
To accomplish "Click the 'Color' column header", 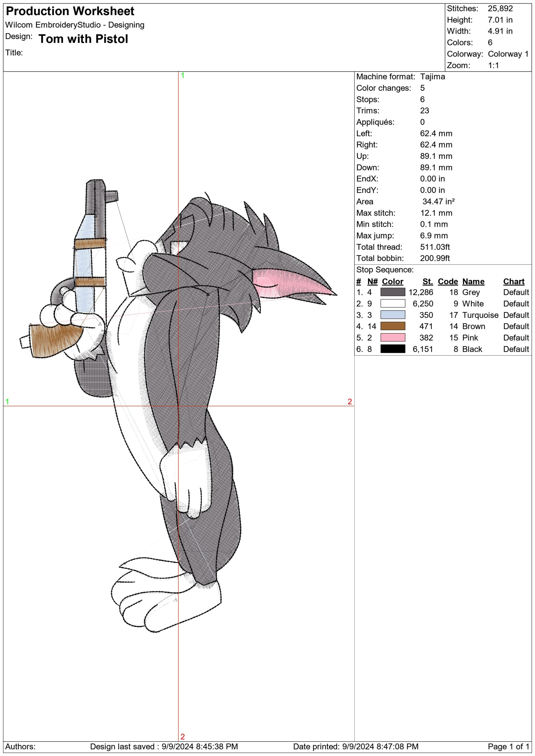I will 393,281.
